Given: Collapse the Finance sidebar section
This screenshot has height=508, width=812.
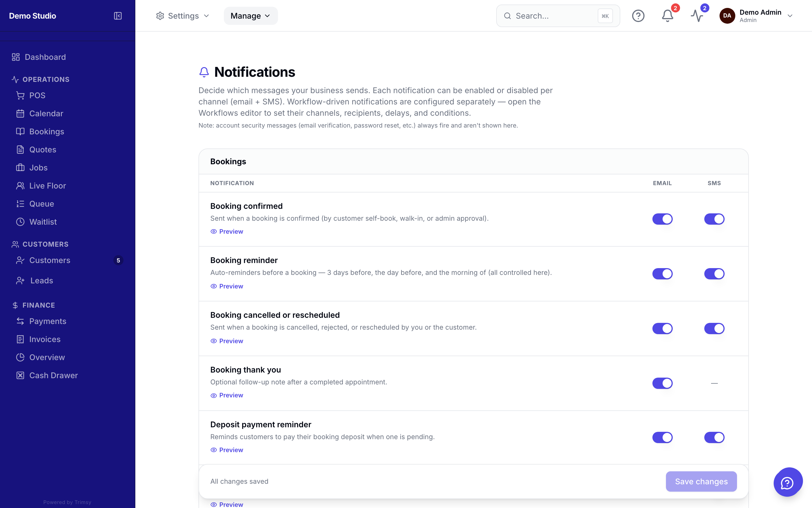Looking at the screenshot, I should point(33,305).
